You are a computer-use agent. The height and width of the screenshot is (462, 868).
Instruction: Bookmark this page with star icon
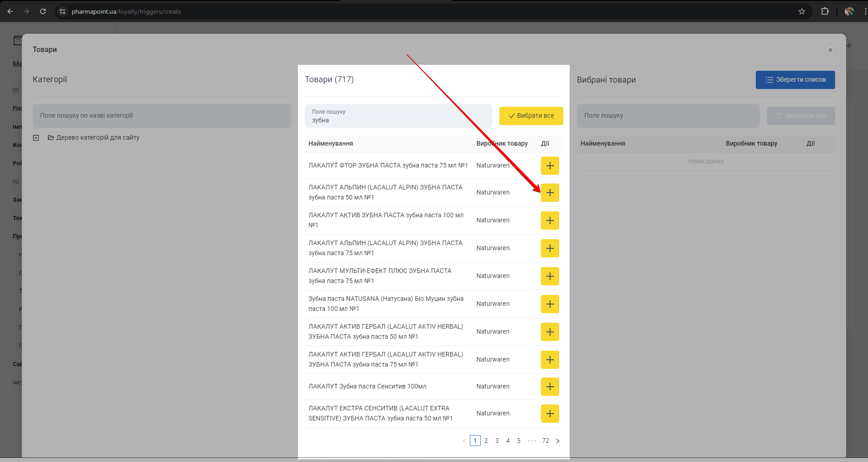click(x=801, y=11)
